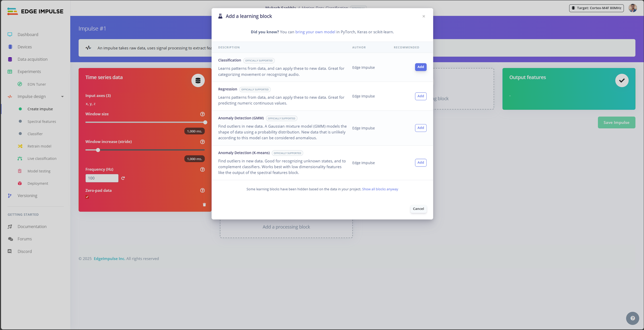Open Spectral features page
The height and width of the screenshot is (330, 644).
tap(42, 121)
